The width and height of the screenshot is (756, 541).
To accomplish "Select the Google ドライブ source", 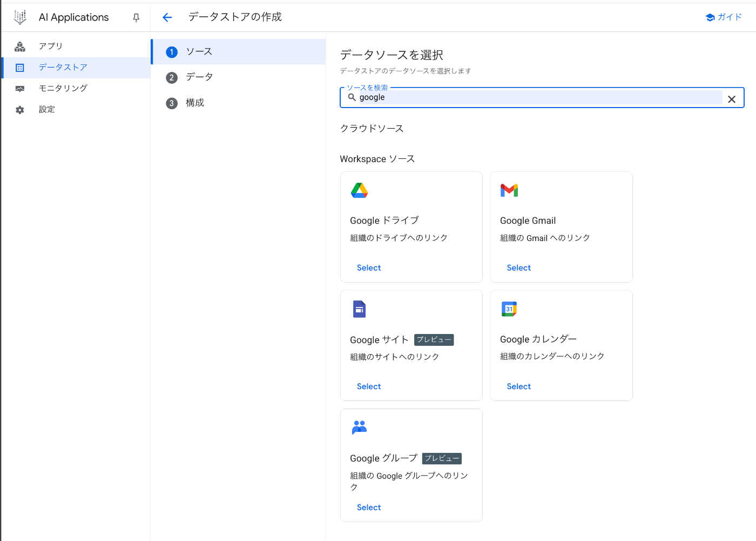I will (x=369, y=268).
